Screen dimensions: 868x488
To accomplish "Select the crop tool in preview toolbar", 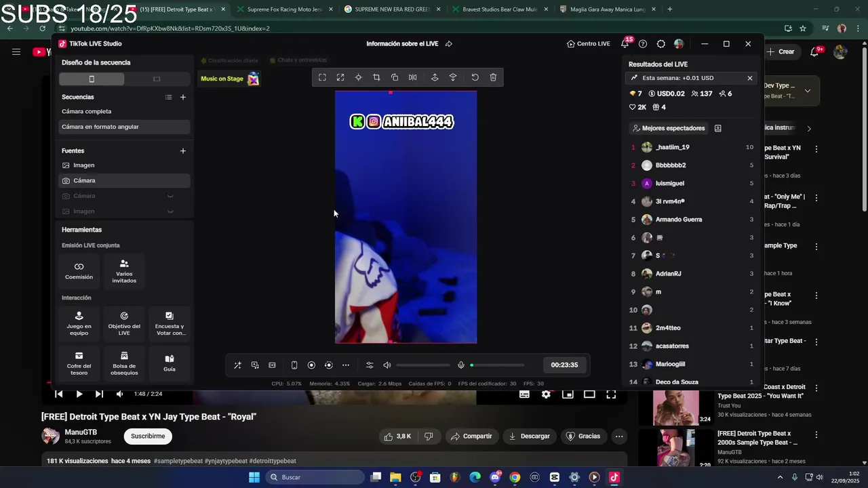I will (376, 77).
